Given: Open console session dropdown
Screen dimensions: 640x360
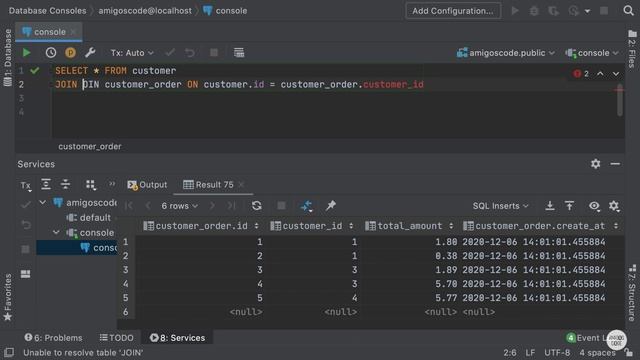Looking at the screenshot, I should (592, 53).
